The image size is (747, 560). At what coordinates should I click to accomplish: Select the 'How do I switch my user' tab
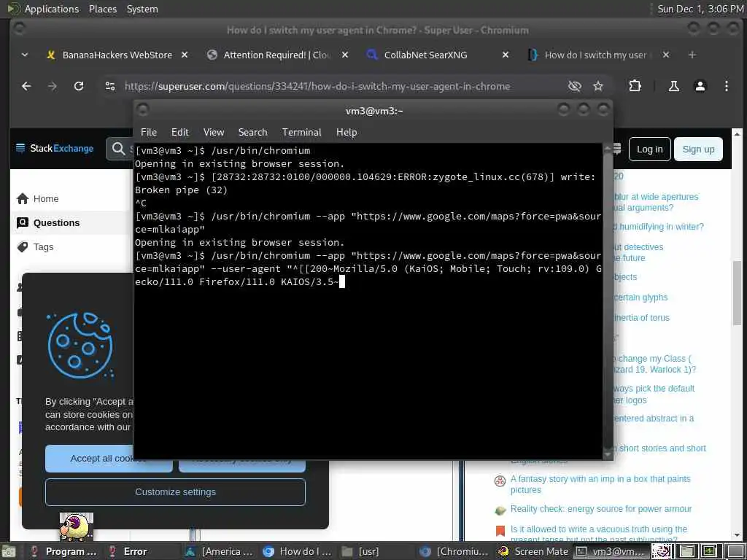[x=595, y=55]
